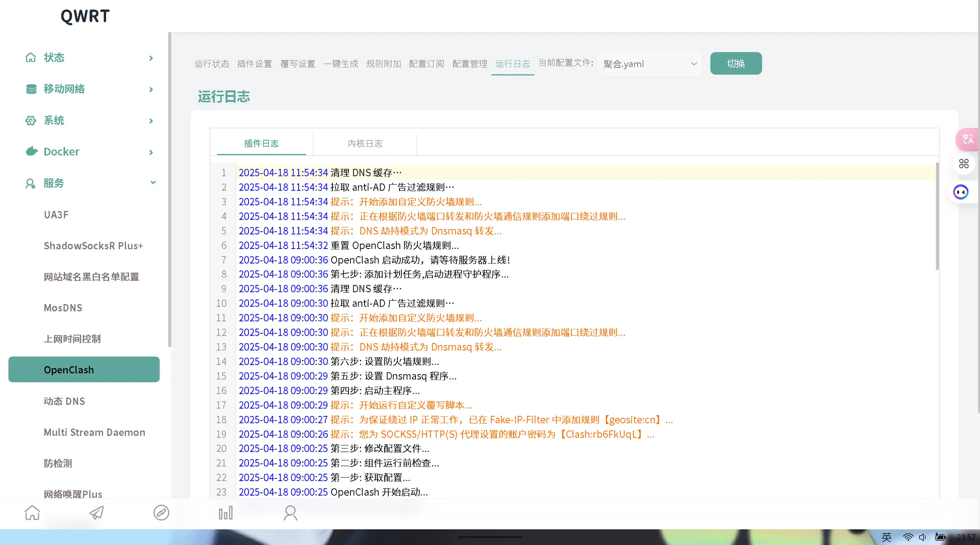Screen dimensions: 980x545
Task: Open 网站域名黑白名单配置 page
Action: (91, 277)
